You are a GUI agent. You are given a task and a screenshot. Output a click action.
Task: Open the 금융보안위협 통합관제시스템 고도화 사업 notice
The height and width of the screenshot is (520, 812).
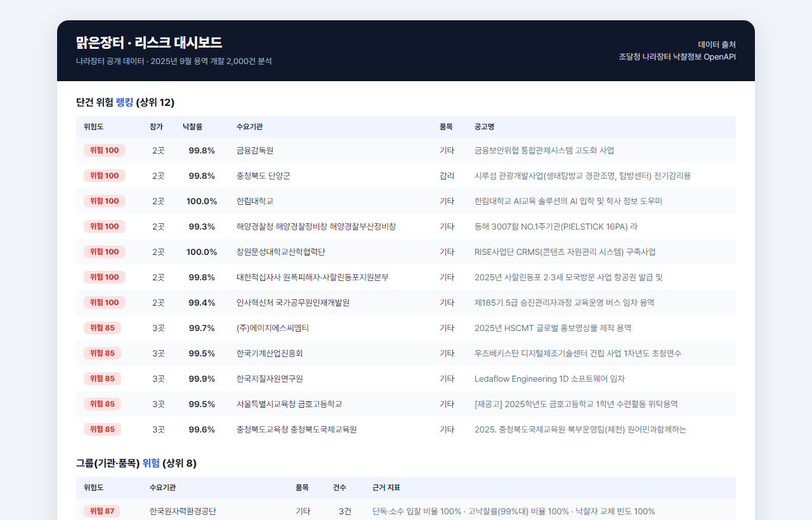[544, 150]
